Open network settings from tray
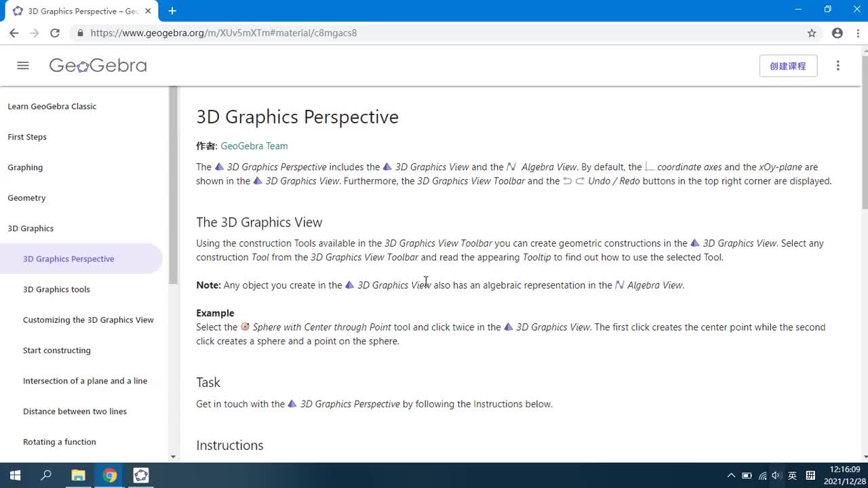This screenshot has width=868, height=488. tap(762, 475)
